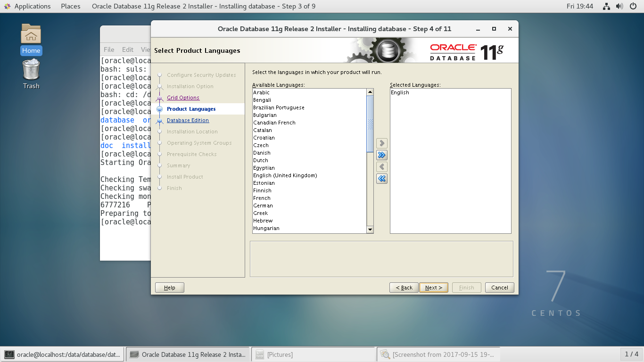Select Czech in Available Languages
Screen dimensions: 644x362
[309, 145]
